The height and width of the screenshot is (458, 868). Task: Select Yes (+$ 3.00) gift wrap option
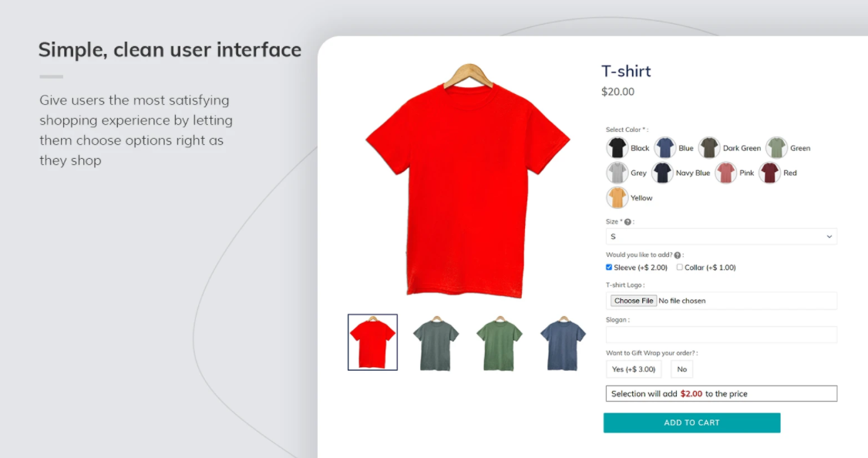click(634, 369)
